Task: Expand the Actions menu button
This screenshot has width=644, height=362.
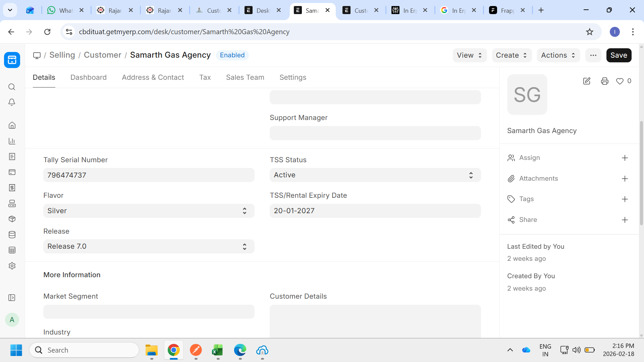Action: 558,55
